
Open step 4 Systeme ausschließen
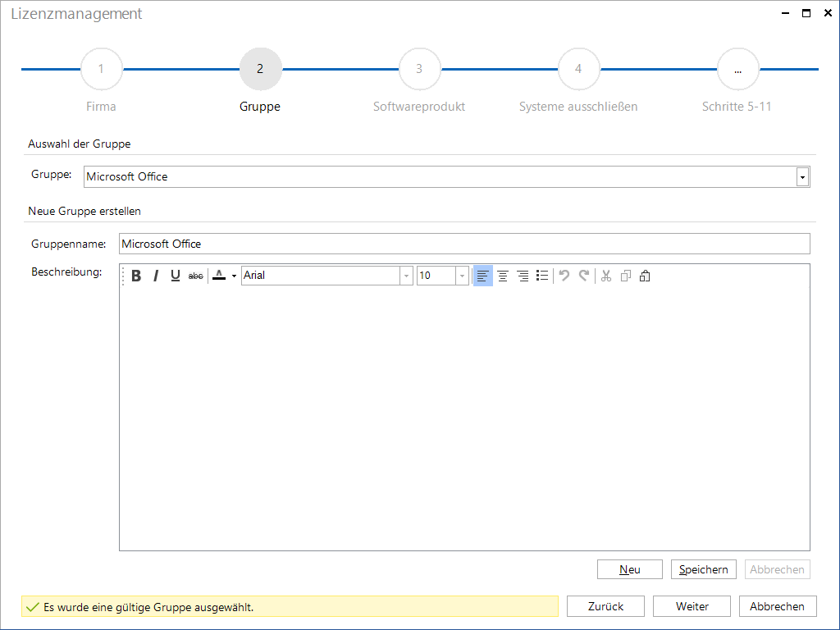[578, 69]
